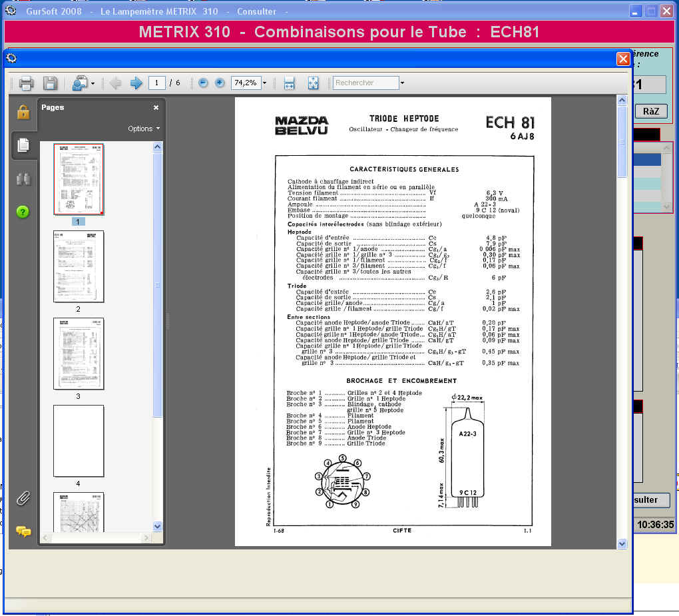This screenshot has height=616, width=679.
Task: Click 'TRIODE HEPTODE' title text
Action: pyautogui.click(x=404, y=119)
